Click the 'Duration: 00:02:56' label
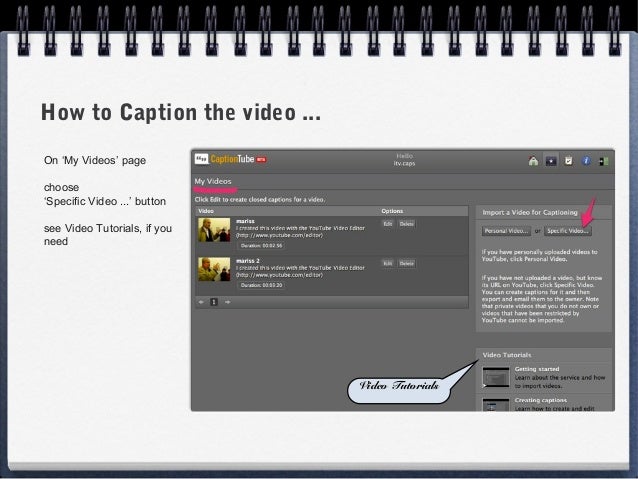 261,245
